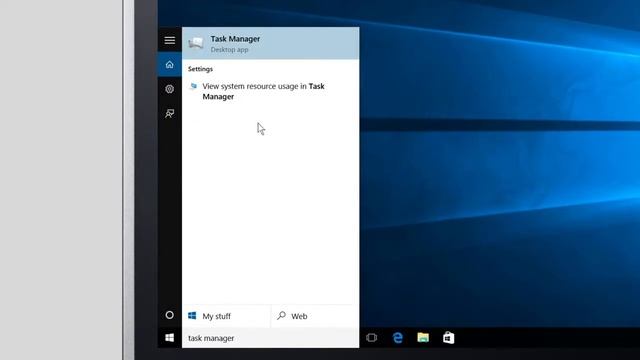640x360 pixels.
Task: Open File Explorer from the taskbar
Action: coord(423,338)
